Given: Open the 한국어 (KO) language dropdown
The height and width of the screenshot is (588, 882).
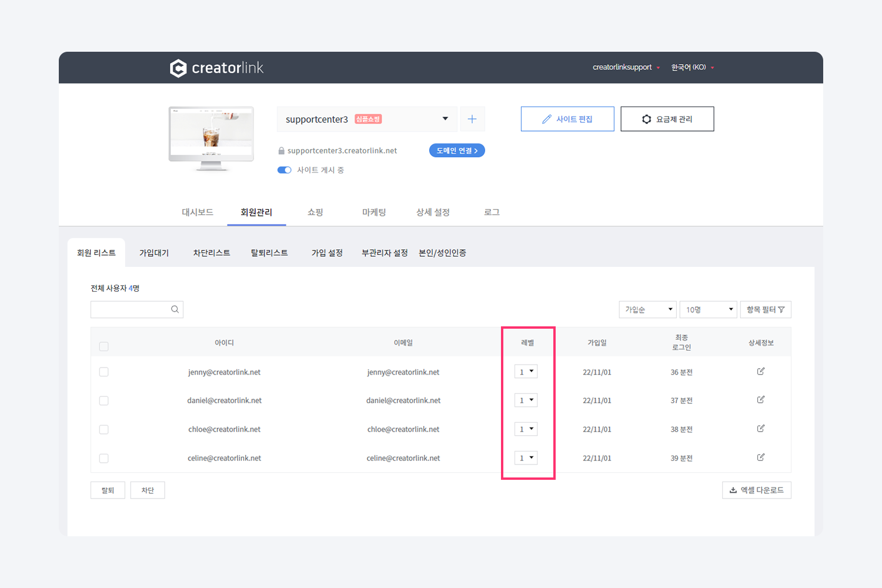Looking at the screenshot, I should pos(693,68).
